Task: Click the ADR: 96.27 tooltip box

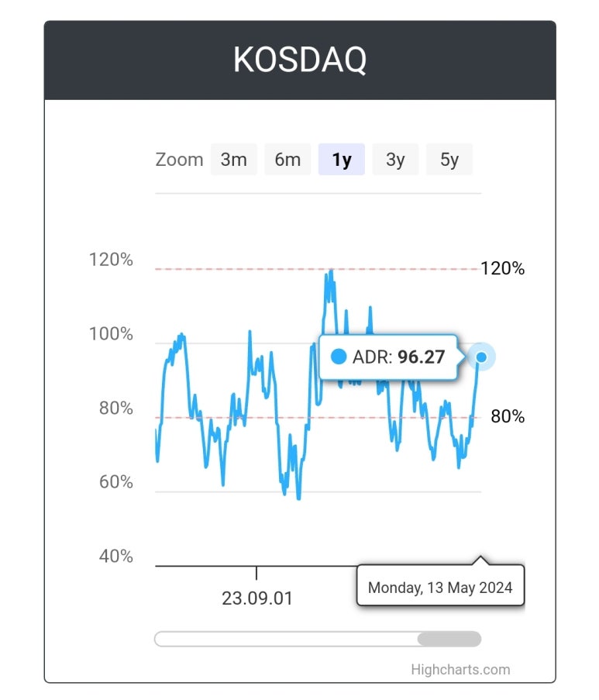Action: click(388, 357)
